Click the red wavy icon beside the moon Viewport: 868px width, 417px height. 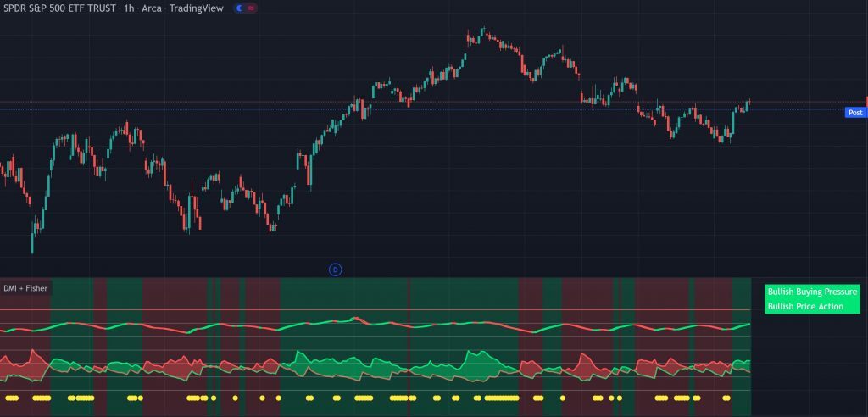tap(252, 8)
